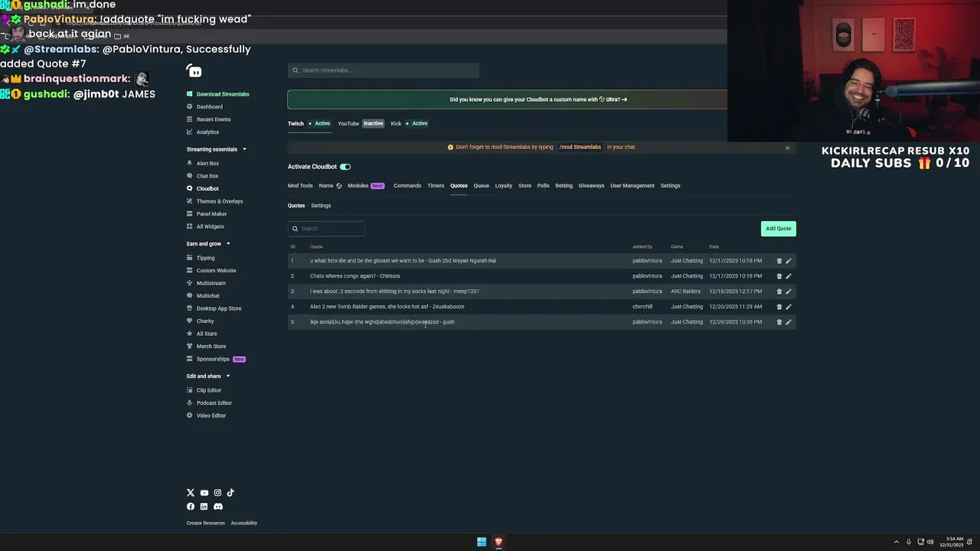Image resolution: width=980 pixels, height=551 pixels.
Task: Open the Commands tab
Action: (407, 186)
